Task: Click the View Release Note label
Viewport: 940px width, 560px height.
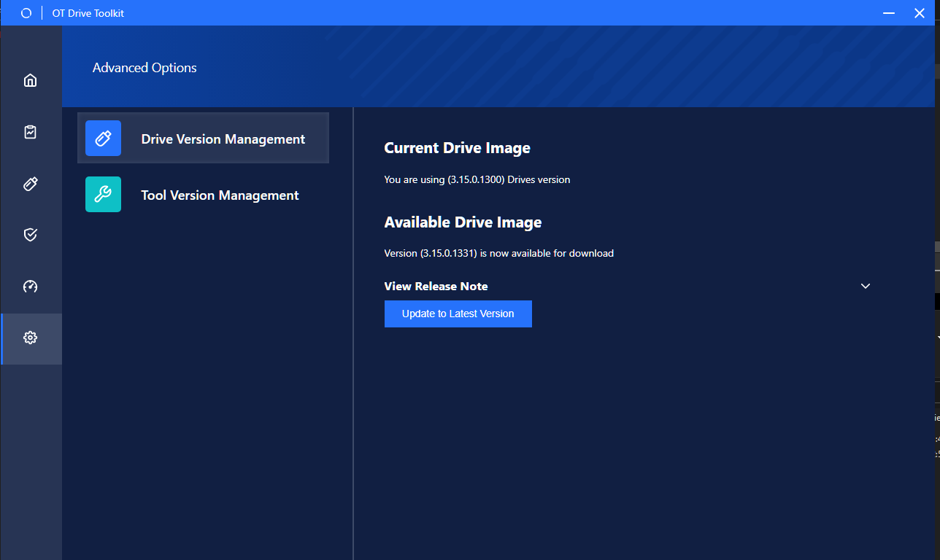Action: click(x=436, y=286)
